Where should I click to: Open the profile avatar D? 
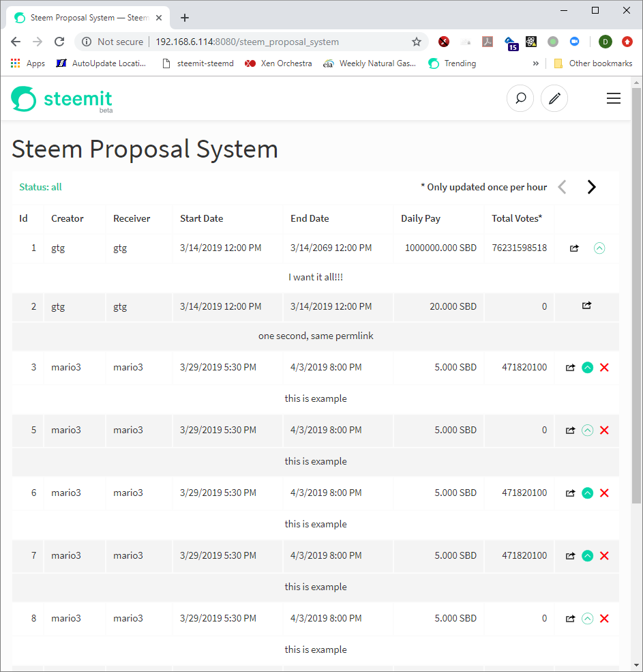click(605, 42)
